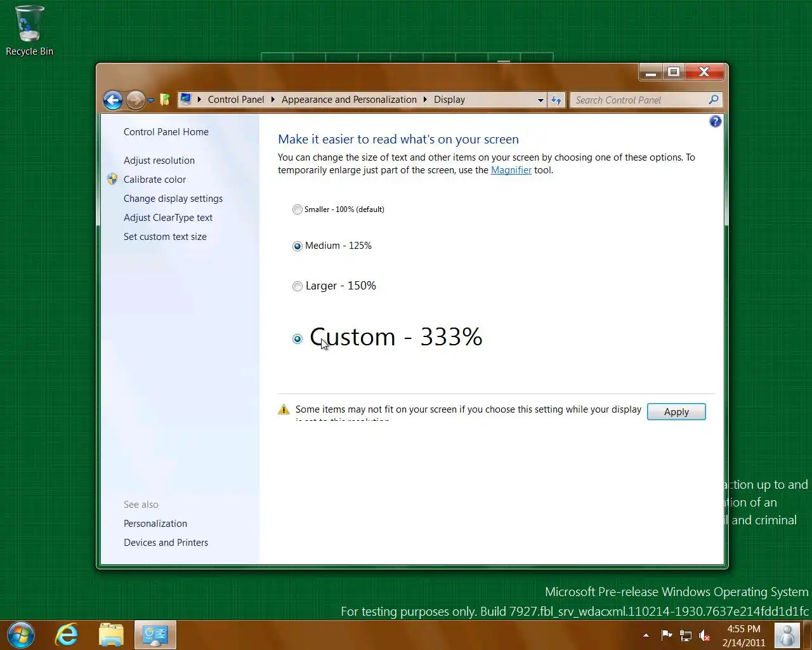Viewport: 812px width, 650px height.
Task: Open the address bar history dropdown
Action: click(x=540, y=100)
